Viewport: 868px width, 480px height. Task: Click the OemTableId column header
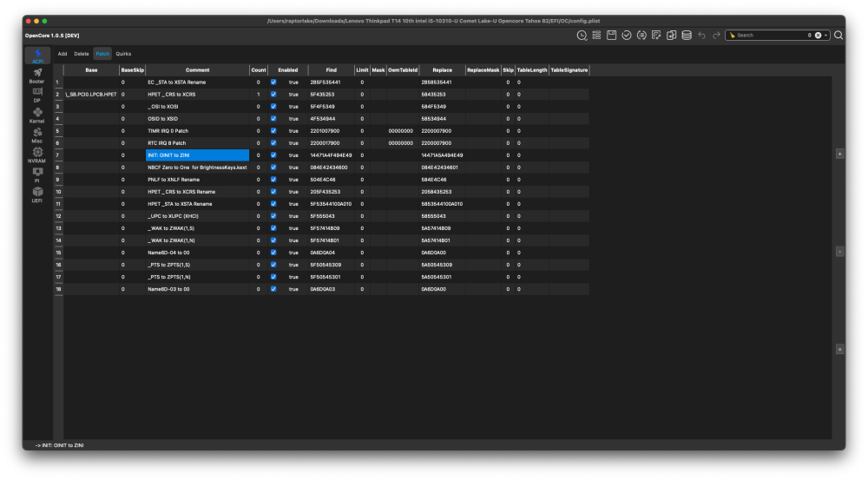[x=403, y=70]
